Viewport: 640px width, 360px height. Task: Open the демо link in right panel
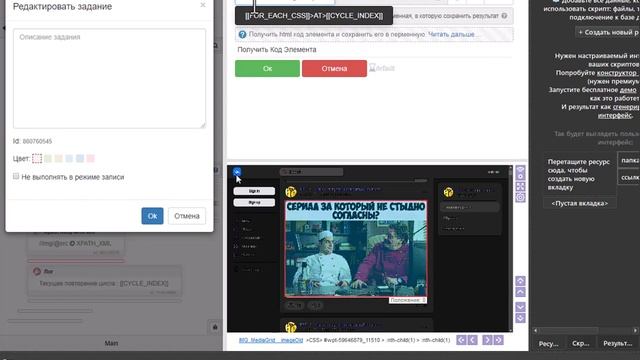click(x=628, y=90)
